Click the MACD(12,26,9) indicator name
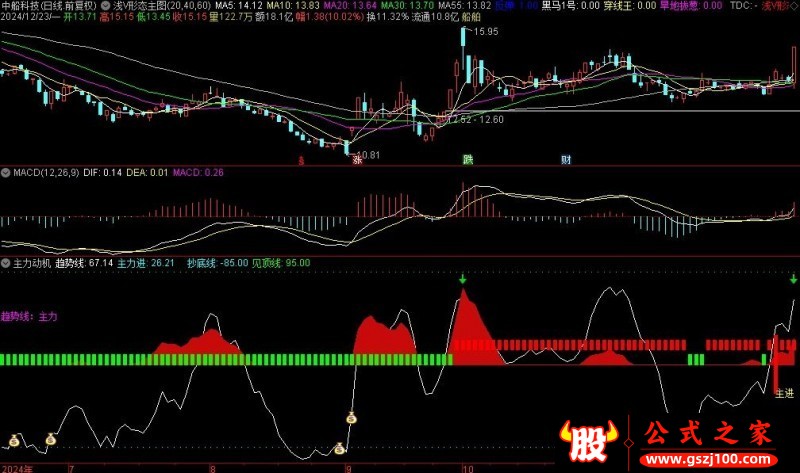Viewport: 800px width, 473px height. (46, 173)
